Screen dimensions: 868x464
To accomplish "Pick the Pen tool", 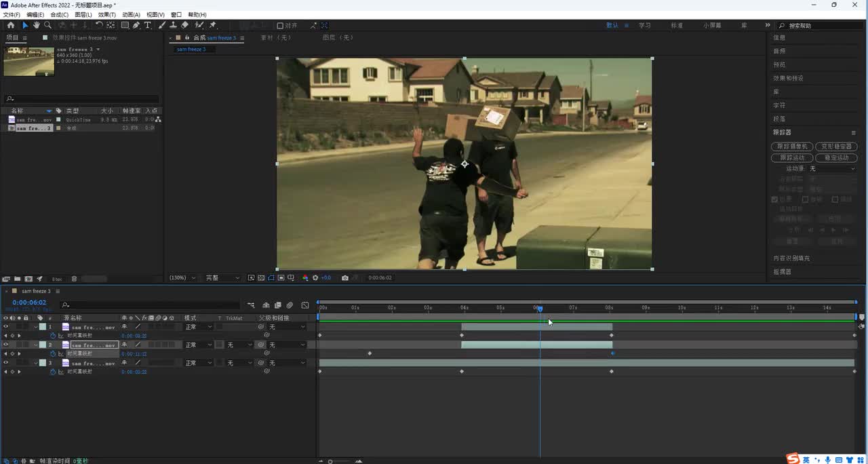I will pos(136,25).
